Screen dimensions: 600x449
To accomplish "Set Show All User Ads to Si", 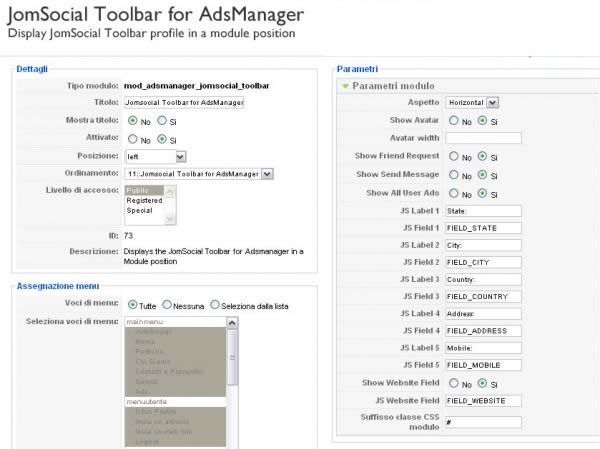I will pos(482,193).
